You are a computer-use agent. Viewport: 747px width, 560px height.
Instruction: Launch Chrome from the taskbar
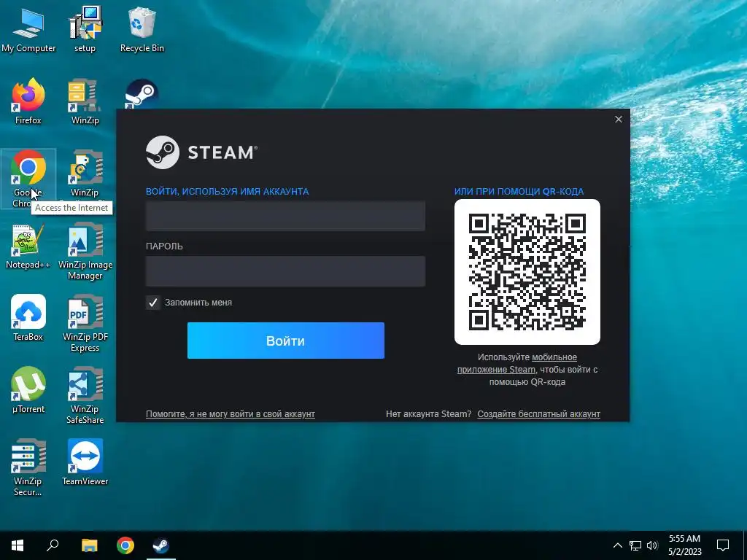point(125,545)
